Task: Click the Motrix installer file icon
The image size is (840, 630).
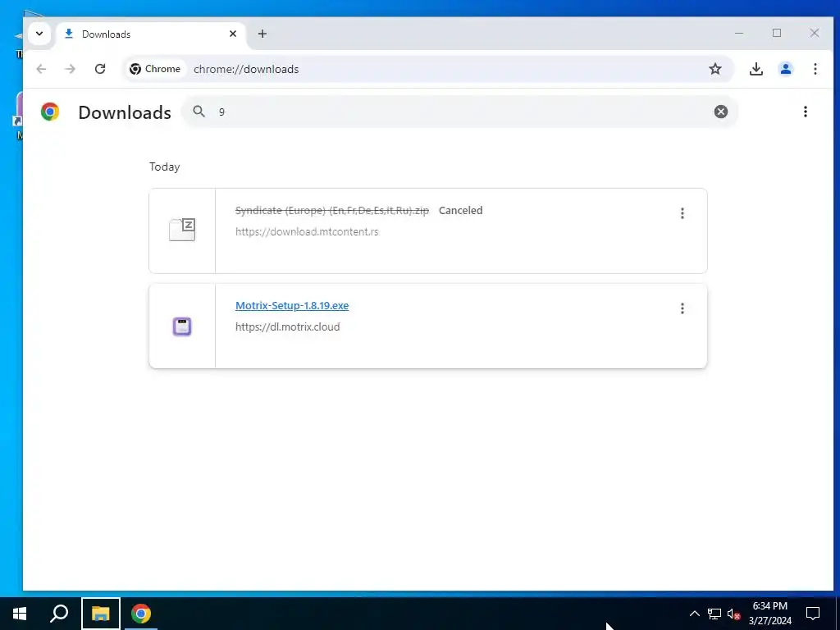Action: (x=182, y=326)
